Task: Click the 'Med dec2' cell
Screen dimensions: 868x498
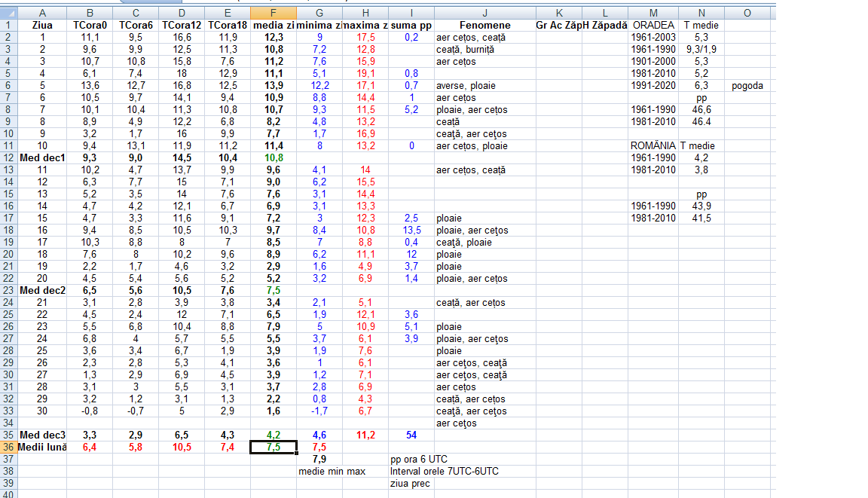Action: 42,291
